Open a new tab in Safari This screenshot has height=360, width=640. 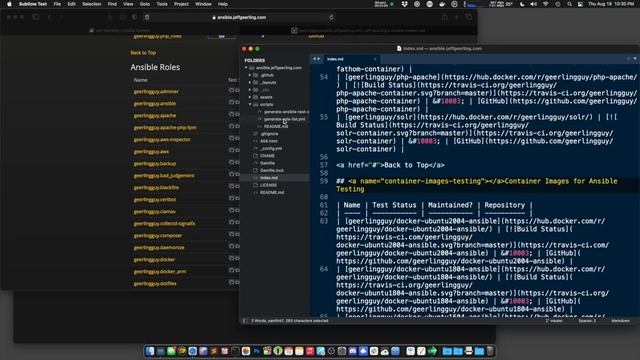pos(456,17)
